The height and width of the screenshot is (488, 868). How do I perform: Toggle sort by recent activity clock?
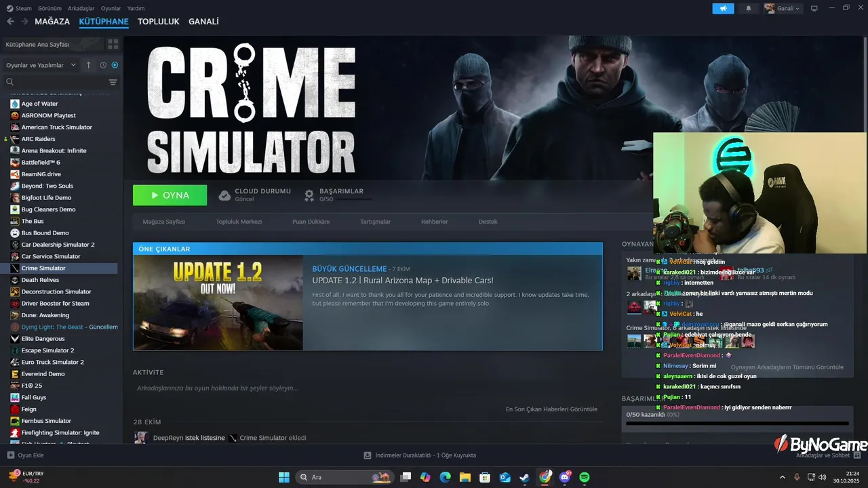point(103,65)
